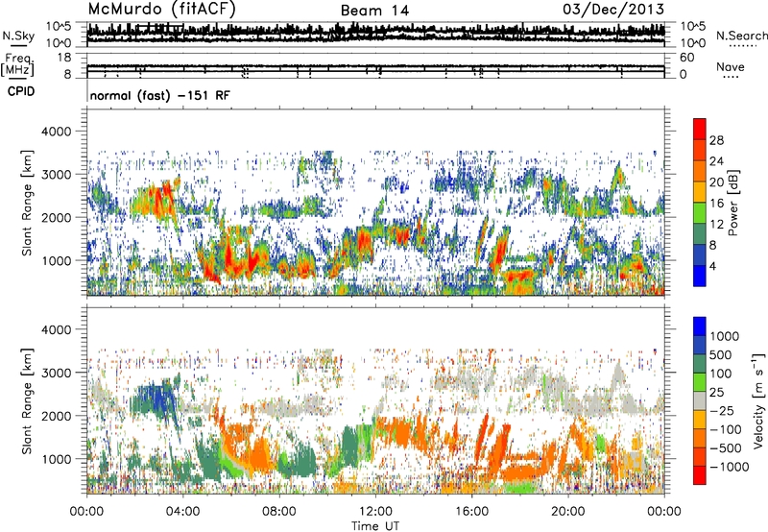Viewport: 768px width, 532px height.
Task: Click the "24" label on Power colorbar
Action: 716,161
